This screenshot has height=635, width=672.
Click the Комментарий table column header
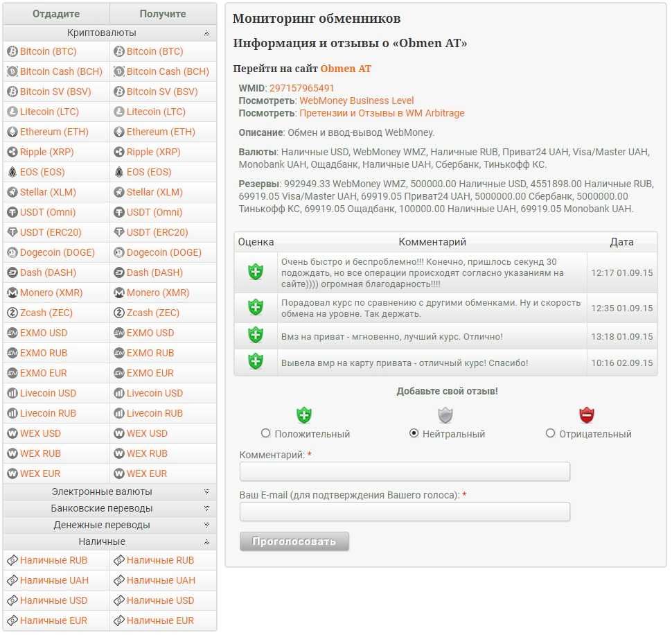(432, 242)
